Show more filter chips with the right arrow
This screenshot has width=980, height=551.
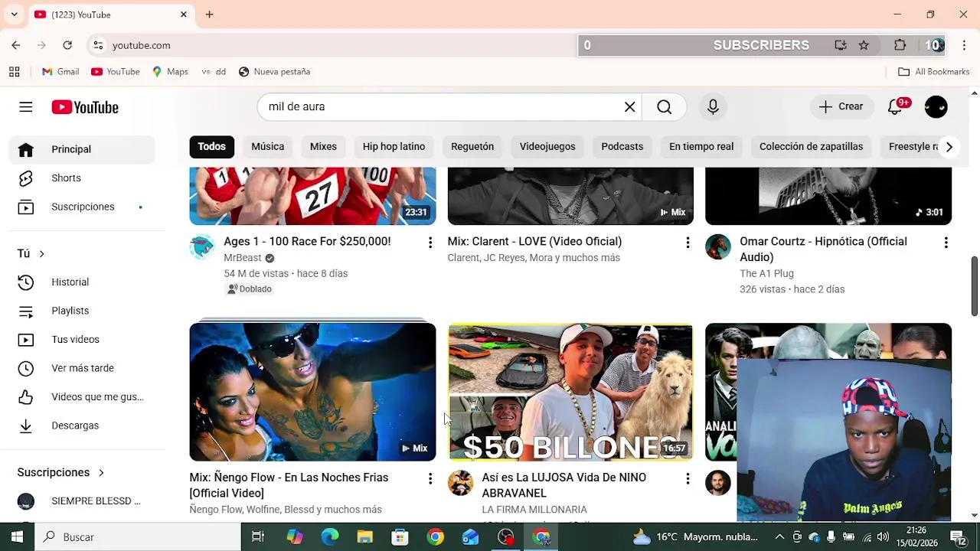pos(949,147)
